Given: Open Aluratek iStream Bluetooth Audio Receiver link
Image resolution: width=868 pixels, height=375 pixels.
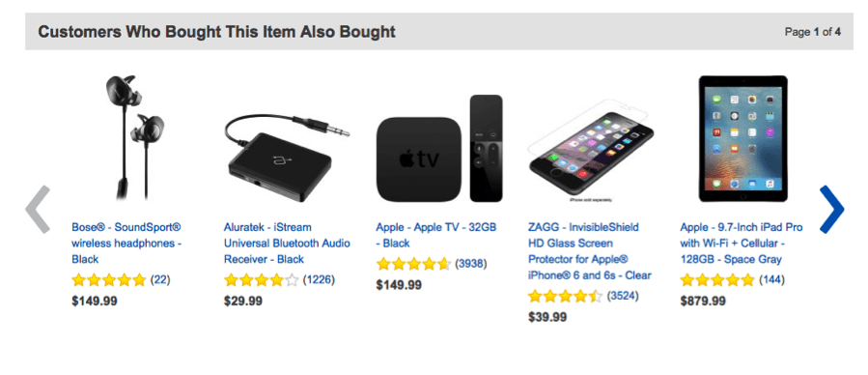Looking at the screenshot, I should point(287,244).
